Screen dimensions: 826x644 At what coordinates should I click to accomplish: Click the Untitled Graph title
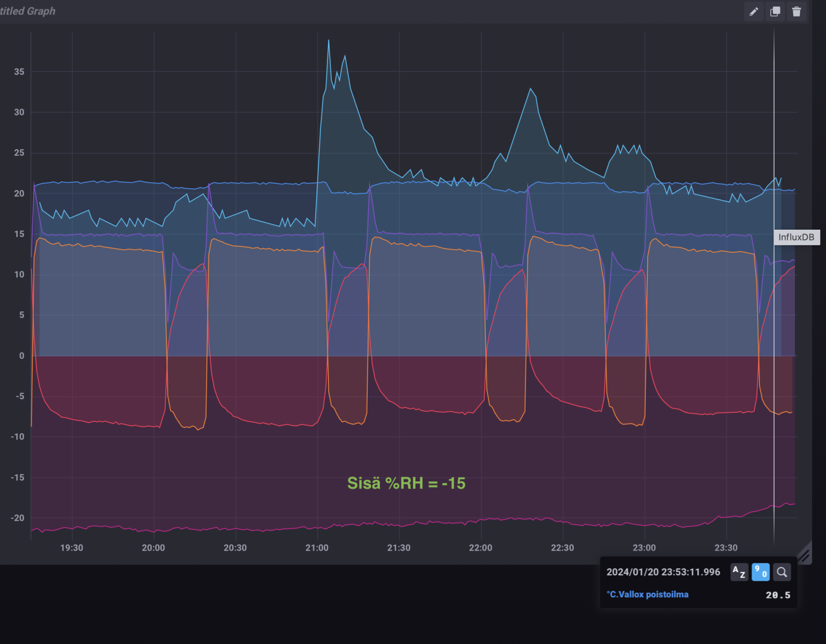28,11
